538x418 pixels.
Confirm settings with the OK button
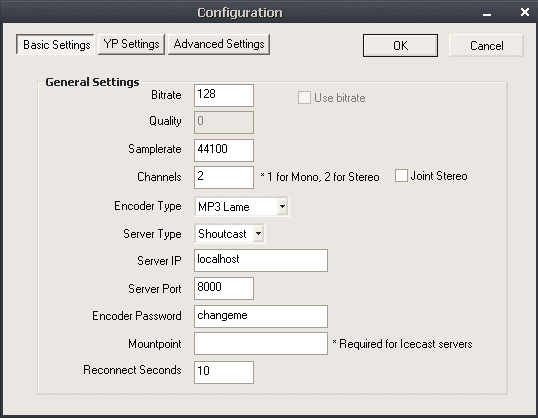click(400, 45)
